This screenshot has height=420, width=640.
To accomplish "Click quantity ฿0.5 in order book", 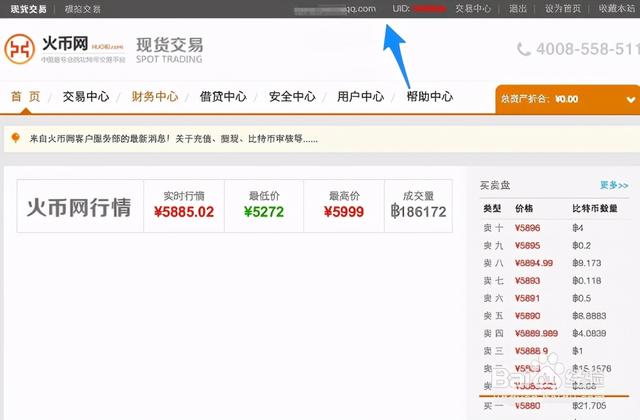I will pyautogui.click(x=582, y=298).
